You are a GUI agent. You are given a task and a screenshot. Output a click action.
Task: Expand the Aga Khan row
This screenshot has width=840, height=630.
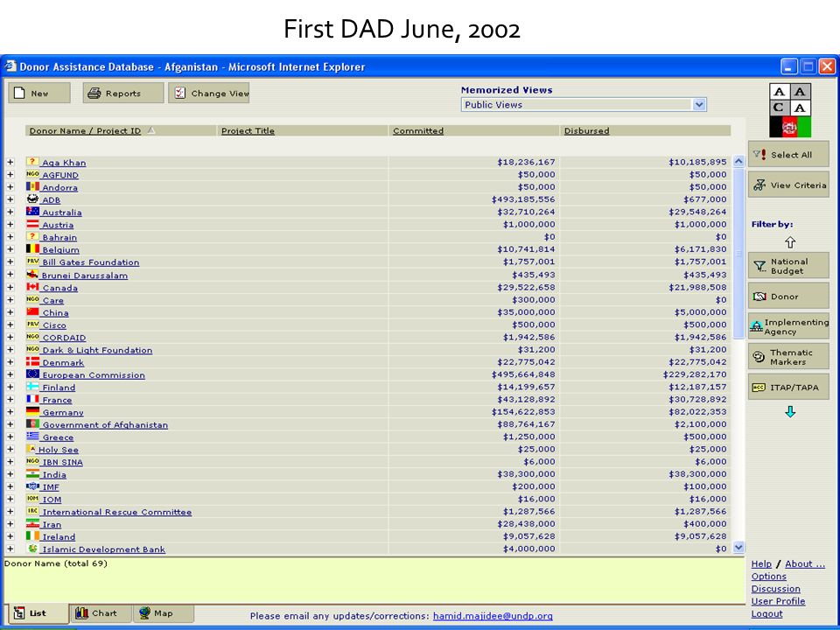[x=10, y=162]
